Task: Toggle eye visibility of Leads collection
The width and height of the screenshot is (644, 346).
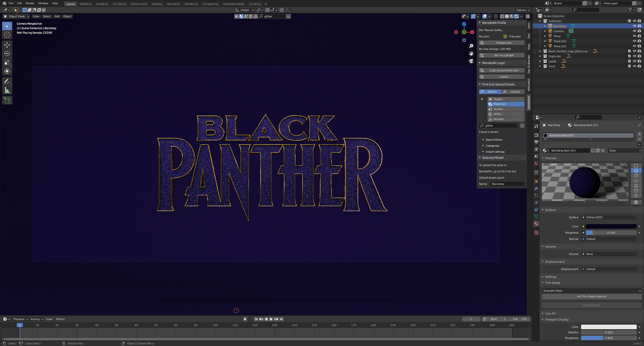Action: pyautogui.click(x=634, y=61)
